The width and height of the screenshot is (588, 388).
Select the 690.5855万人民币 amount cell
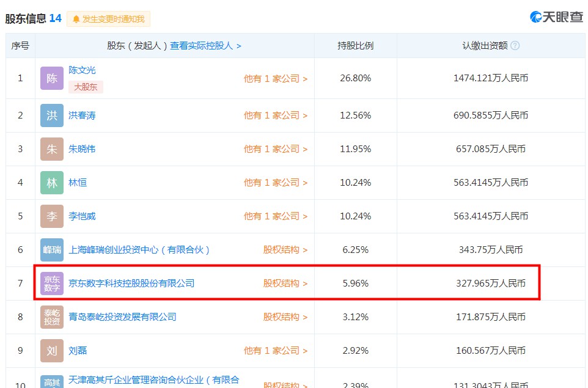click(491, 115)
